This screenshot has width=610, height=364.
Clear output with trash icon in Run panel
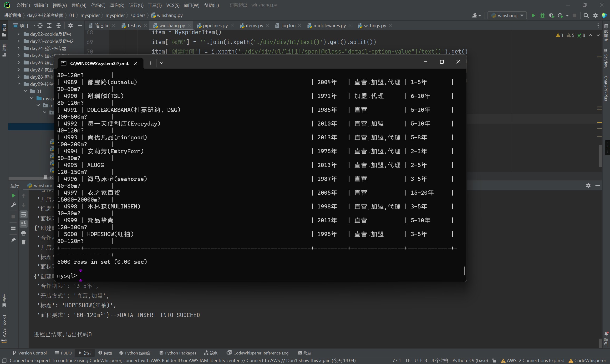(x=24, y=242)
